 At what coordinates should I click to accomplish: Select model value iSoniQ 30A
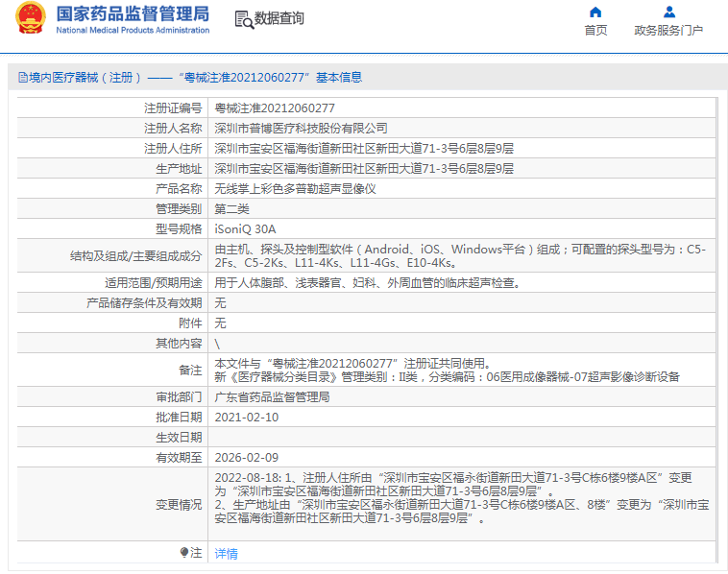(245, 229)
